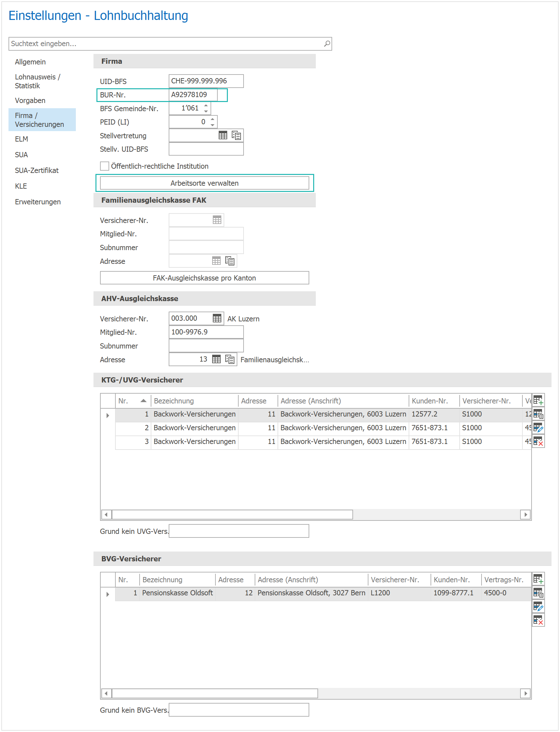Click Arbeitsorte verwalten button

(204, 183)
